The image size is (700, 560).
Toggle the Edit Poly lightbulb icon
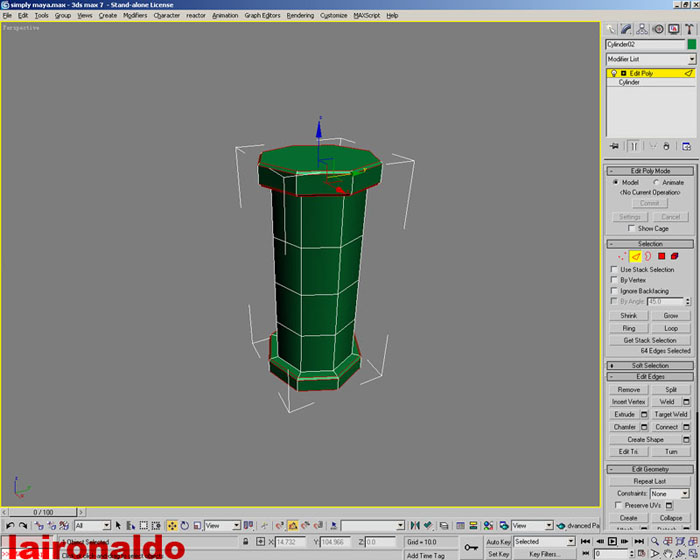coord(613,73)
